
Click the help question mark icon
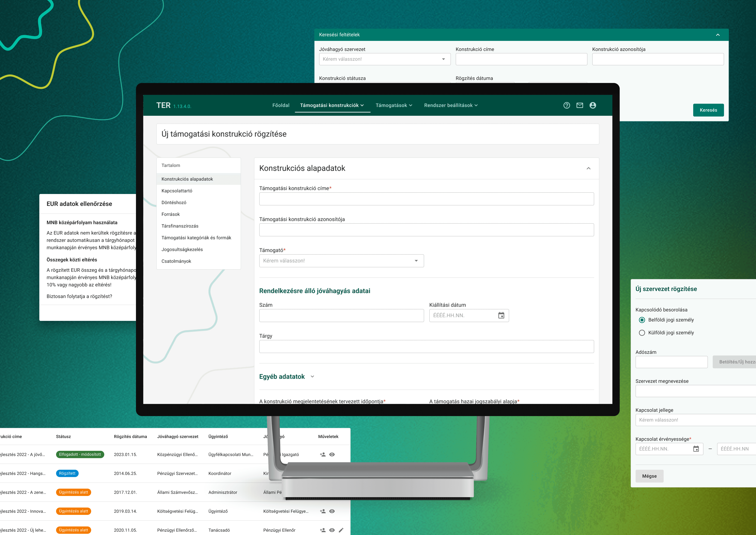coord(566,105)
